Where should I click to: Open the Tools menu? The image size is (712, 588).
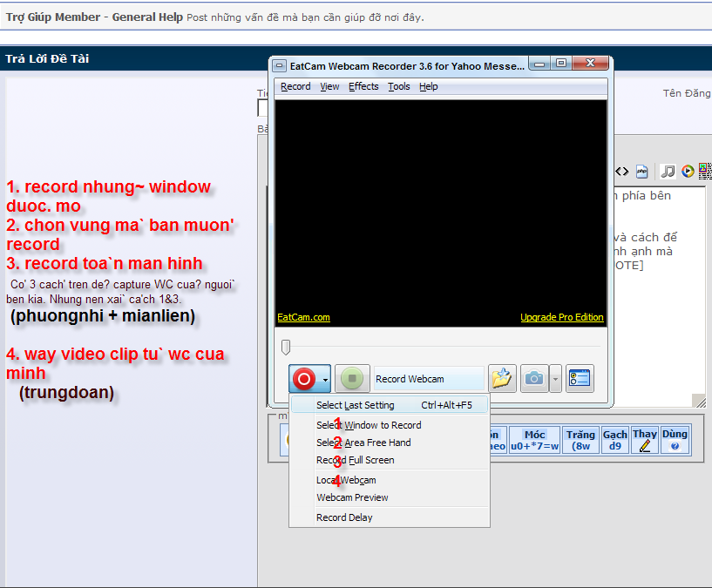click(399, 86)
